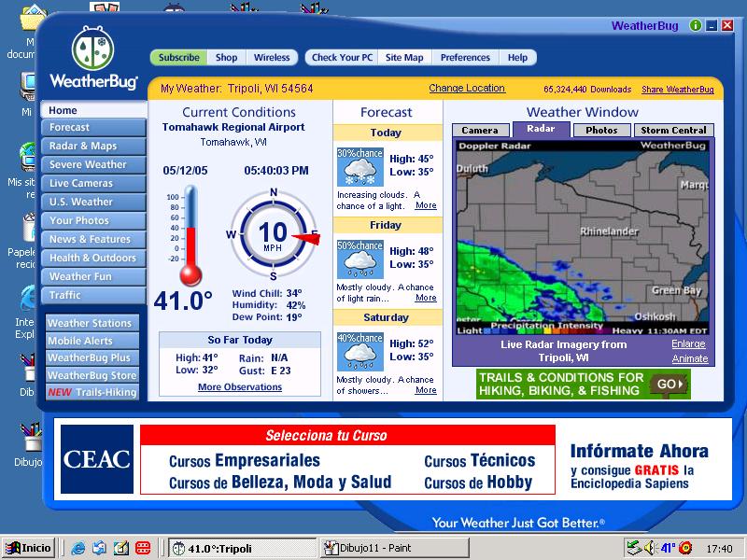Click the red film icon in Quick Launch
The height and width of the screenshot is (560, 747).
pyautogui.click(x=143, y=548)
